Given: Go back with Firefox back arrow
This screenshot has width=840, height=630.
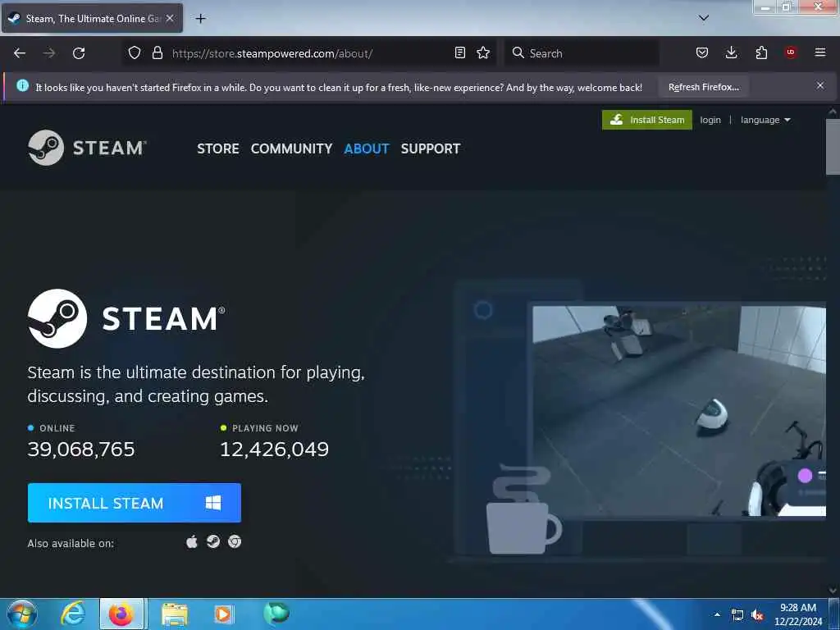Looking at the screenshot, I should coord(20,53).
